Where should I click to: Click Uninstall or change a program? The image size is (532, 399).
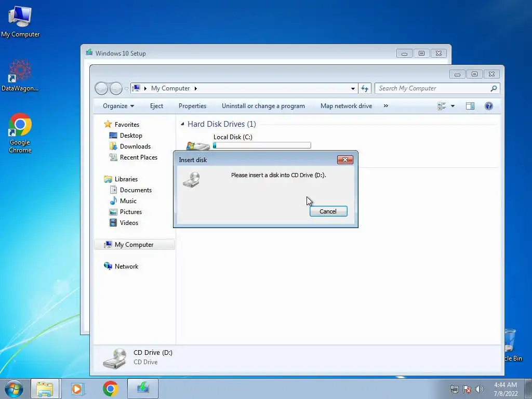pyautogui.click(x=263, y=106)
